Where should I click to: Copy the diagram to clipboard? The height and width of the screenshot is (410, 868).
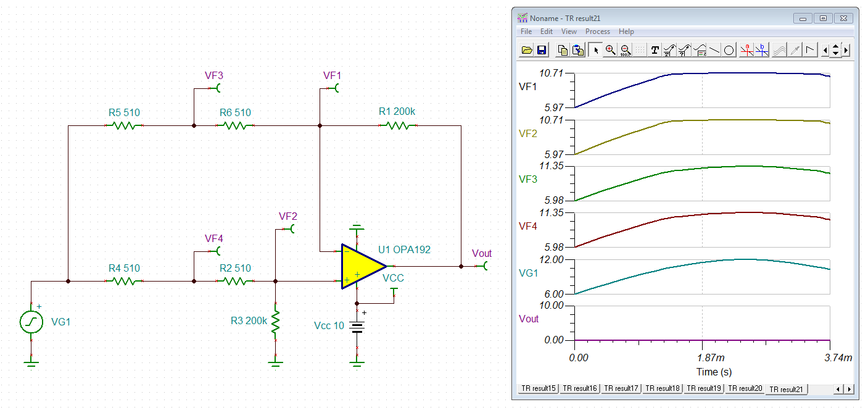pos(562,49)
